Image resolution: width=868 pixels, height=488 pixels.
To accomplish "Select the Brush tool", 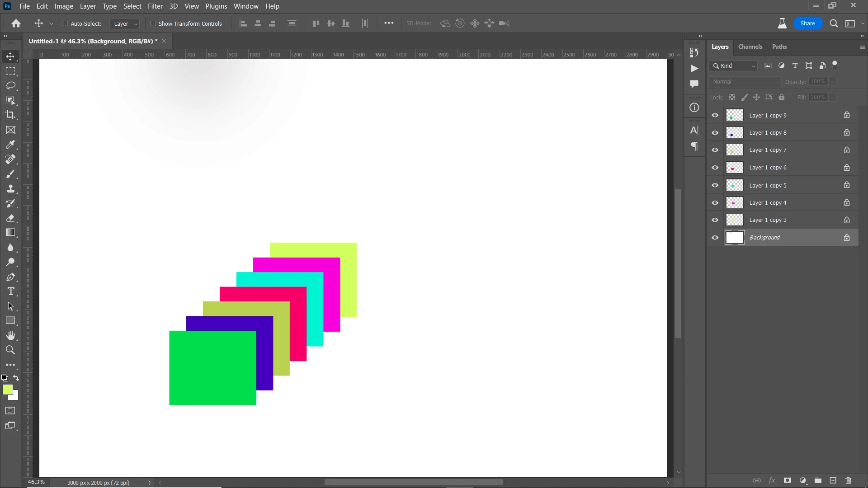I will coord(10,174).
